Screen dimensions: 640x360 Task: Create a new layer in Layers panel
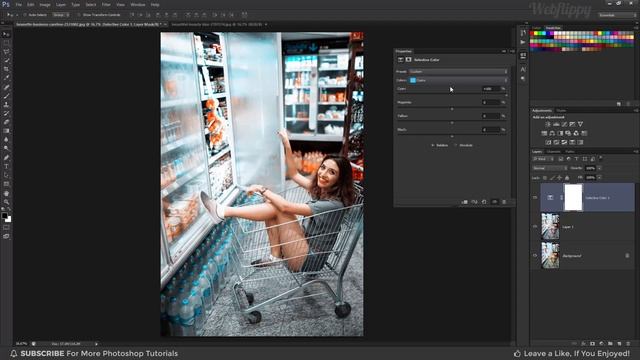tap(619, 344)
